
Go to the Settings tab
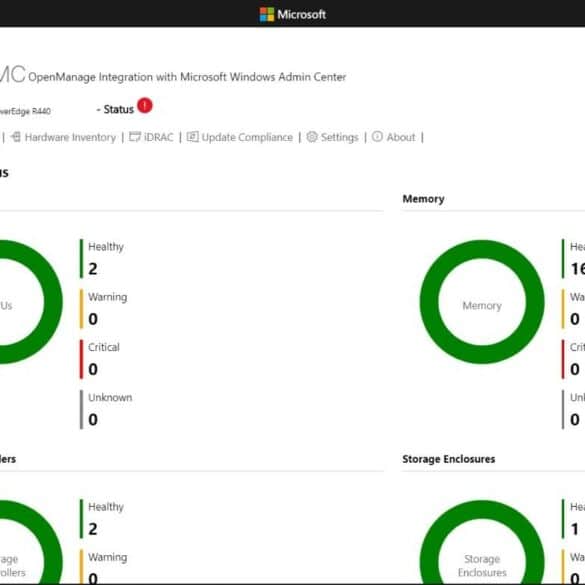[332, 137]
